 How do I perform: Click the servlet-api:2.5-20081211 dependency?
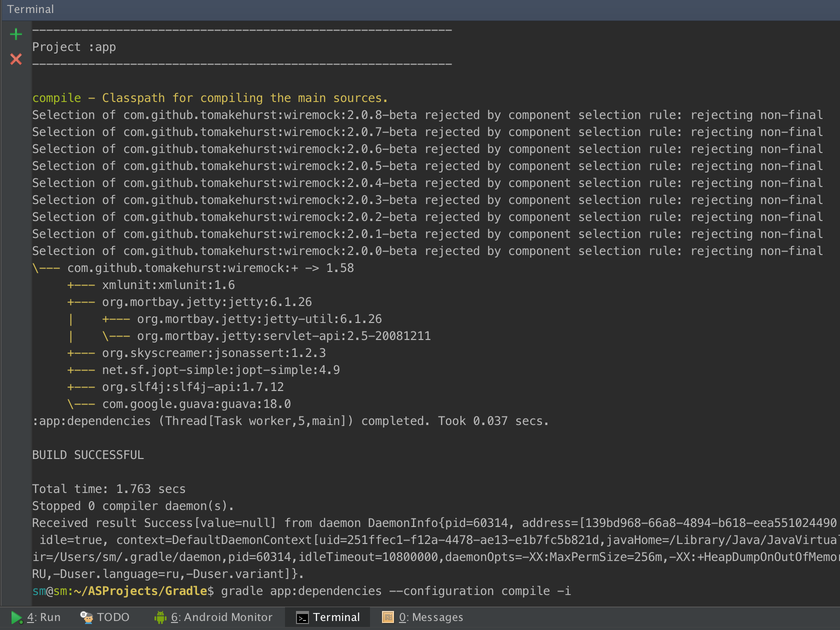pos(266,336)
